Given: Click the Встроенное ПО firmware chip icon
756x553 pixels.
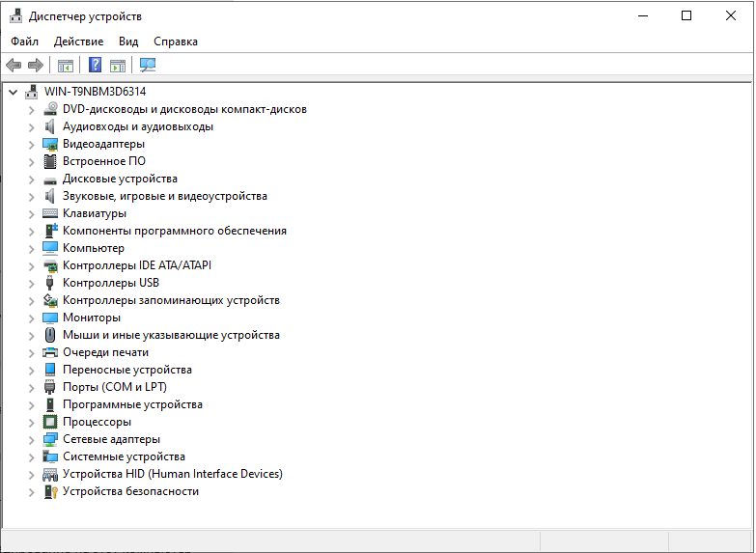Looking at the screenshot, I should click(50, 161).
